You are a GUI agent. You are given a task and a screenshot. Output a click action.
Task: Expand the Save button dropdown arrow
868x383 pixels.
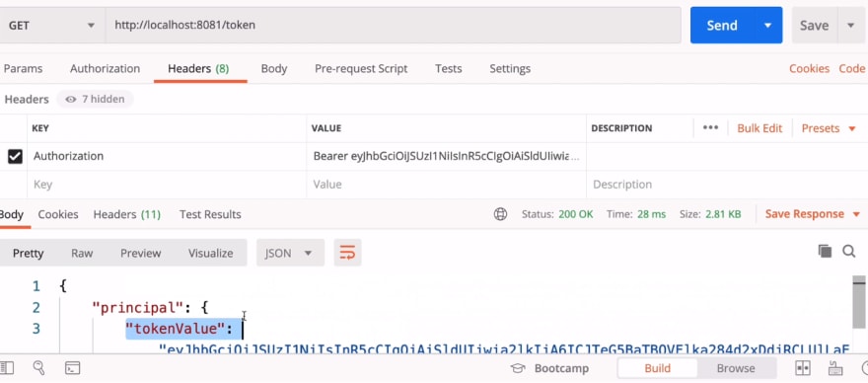pyautogui.click(x=850, y=26)
